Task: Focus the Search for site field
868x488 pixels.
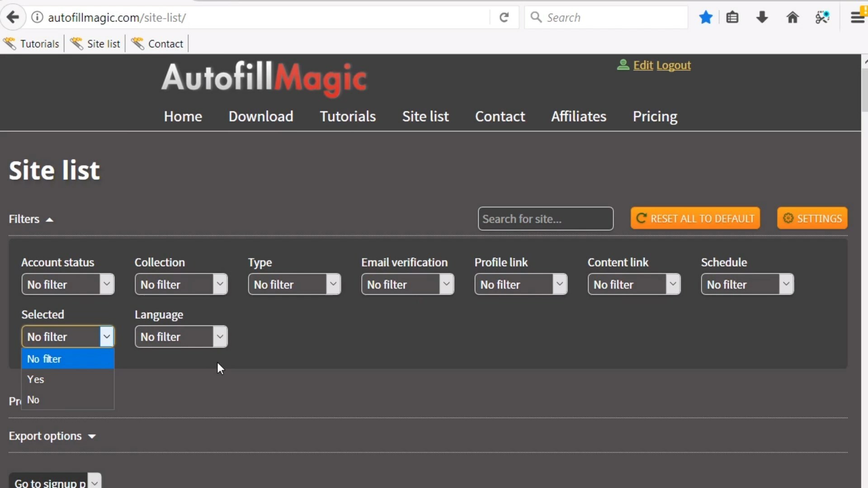Action: [x=546, y=219]
